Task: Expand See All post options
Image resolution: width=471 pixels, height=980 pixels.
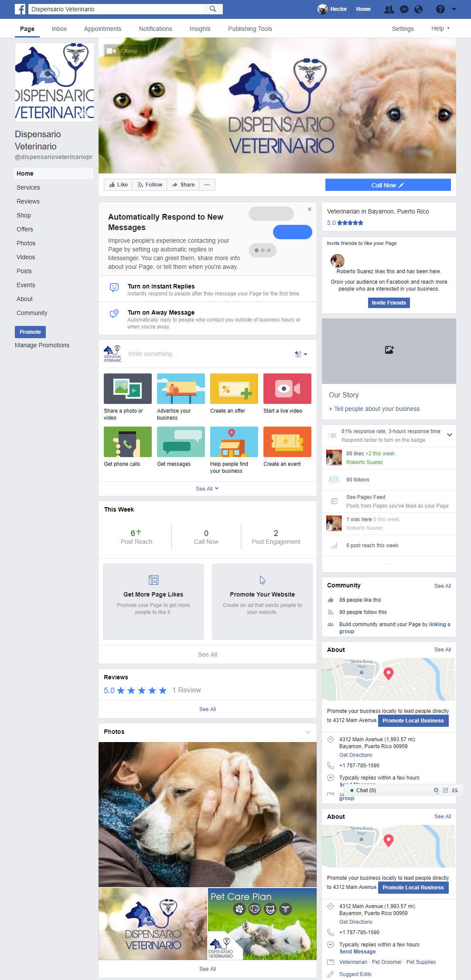Action: click(207, 489)
